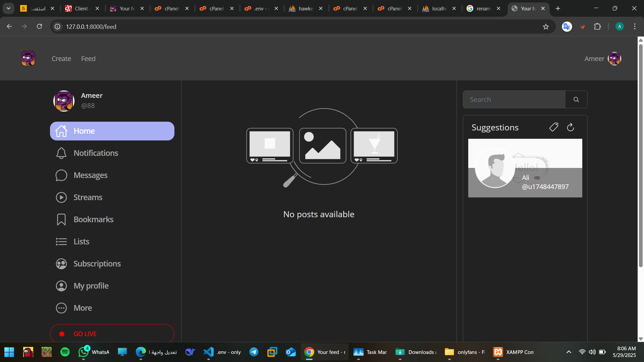This screenshot has height=362, width=644.
Task: Show hidden system tray icons
Action: tap(569, 352)
